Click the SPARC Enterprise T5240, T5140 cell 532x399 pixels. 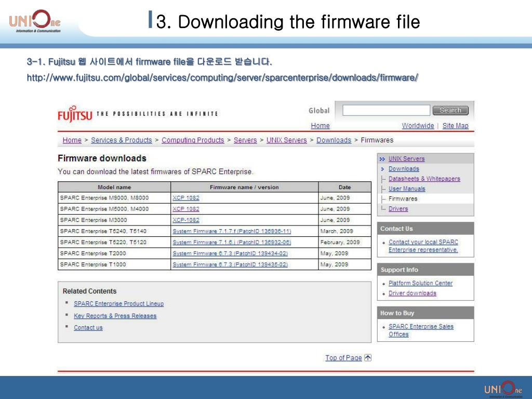[x=114, y=231]
